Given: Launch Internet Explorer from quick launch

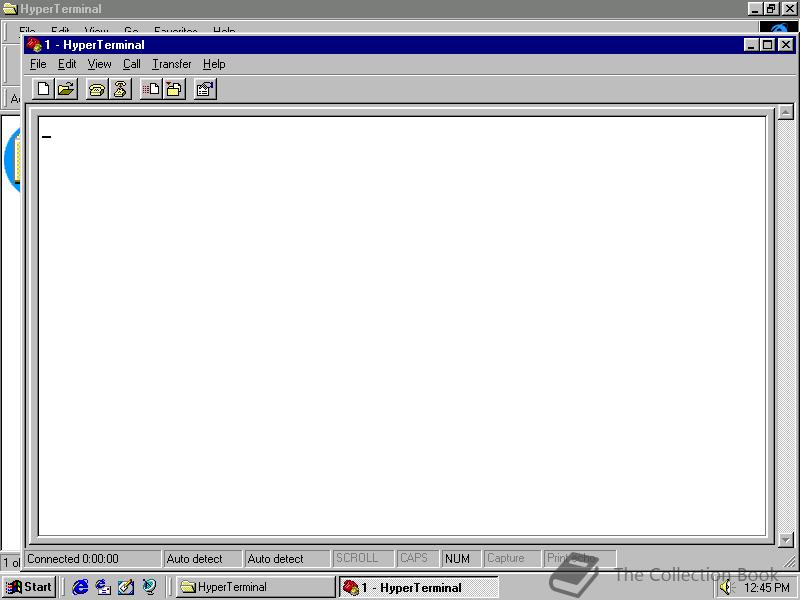Looking at the screenshot, I should click(x=80, y=587).
